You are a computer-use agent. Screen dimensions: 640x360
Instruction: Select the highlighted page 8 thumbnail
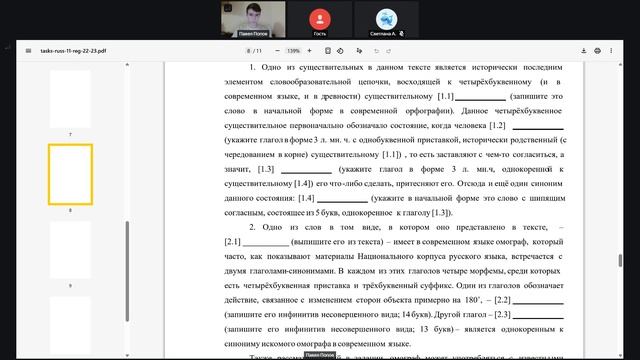point(70,174)
